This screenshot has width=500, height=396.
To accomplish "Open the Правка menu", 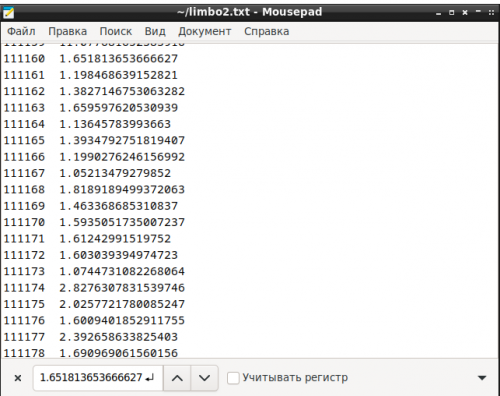I will click(x=68, y=31).
